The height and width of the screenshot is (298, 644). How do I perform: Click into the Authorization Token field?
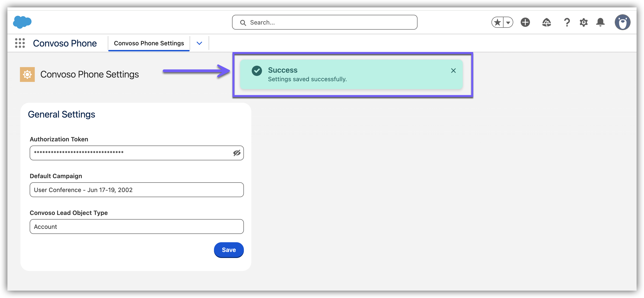(130, 153)
